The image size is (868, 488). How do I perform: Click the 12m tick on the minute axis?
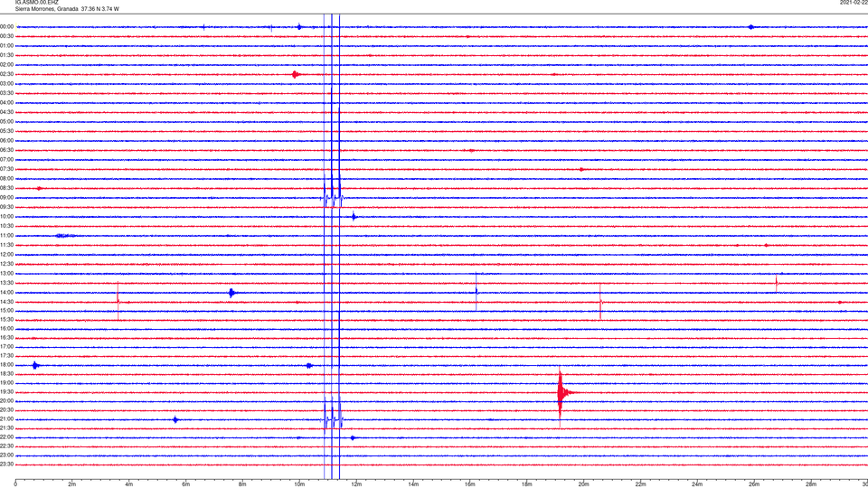pos(356,484)
